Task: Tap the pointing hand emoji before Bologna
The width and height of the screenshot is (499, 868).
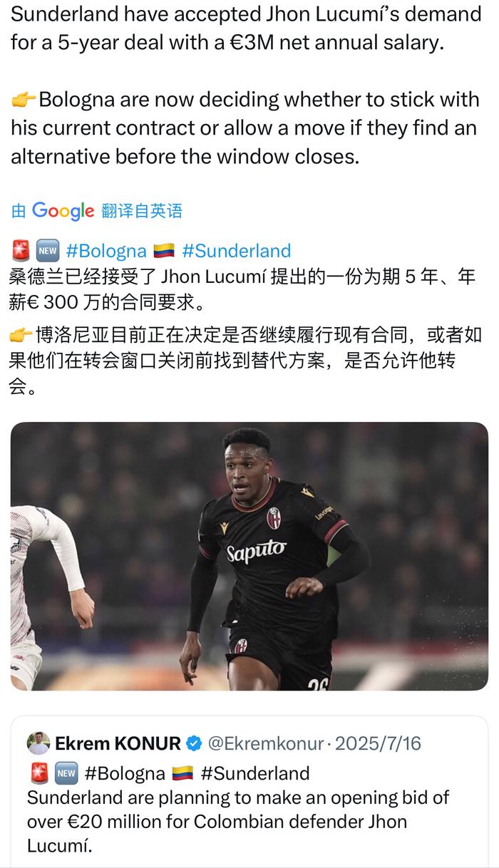Action: [x=23, y=100]
